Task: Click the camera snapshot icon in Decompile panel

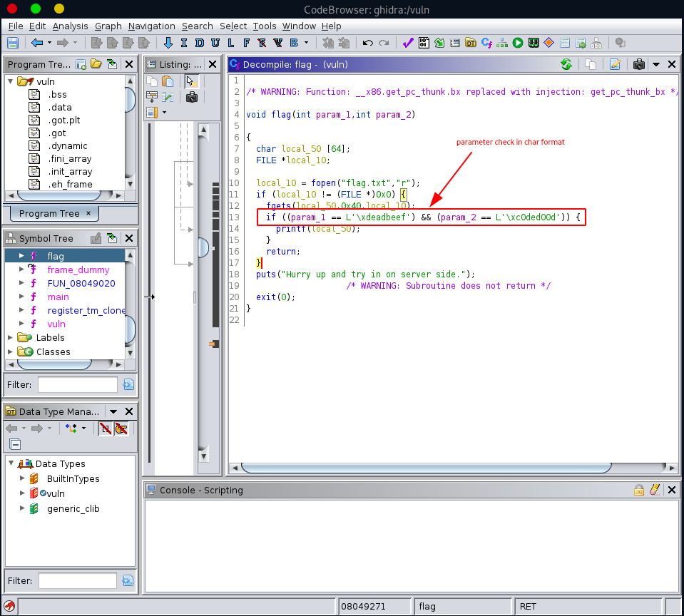Action: click(638, 64)
